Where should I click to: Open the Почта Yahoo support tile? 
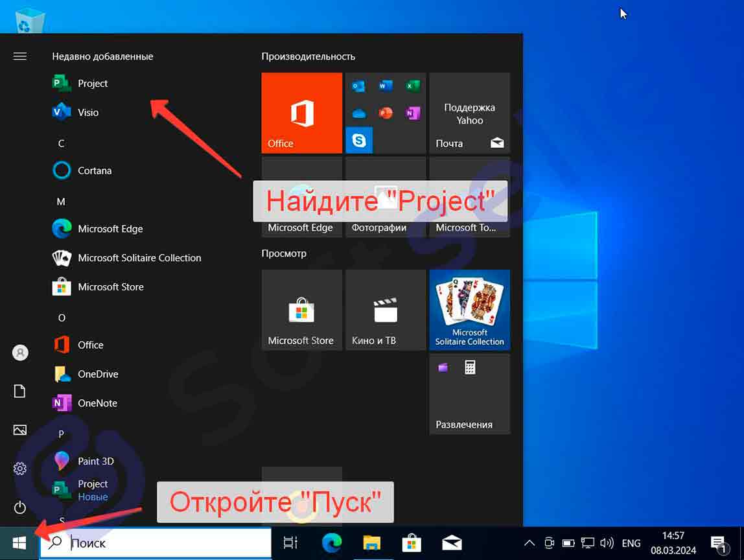pyautogui.click(x=469, y=113)
